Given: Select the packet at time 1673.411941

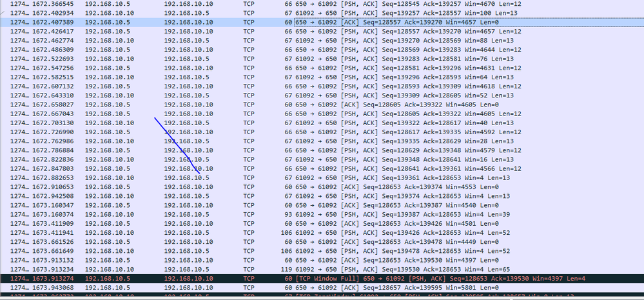Looking at the screenshot, I should 322,233.
